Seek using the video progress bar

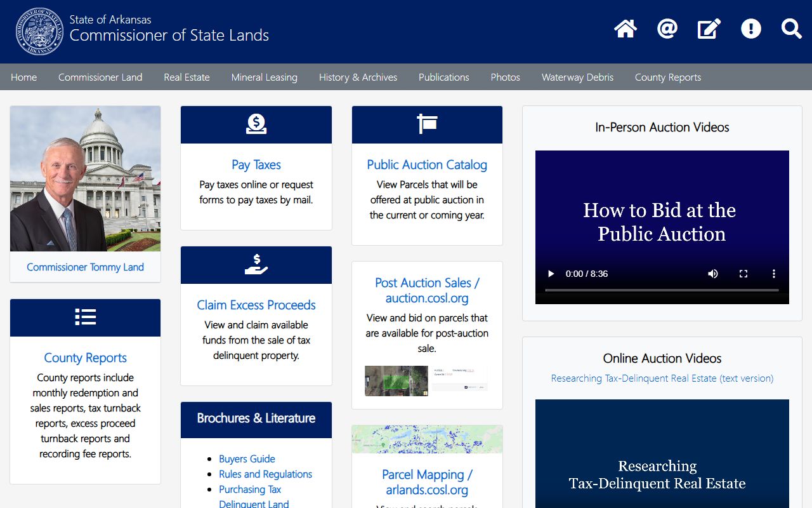[662, 290]
